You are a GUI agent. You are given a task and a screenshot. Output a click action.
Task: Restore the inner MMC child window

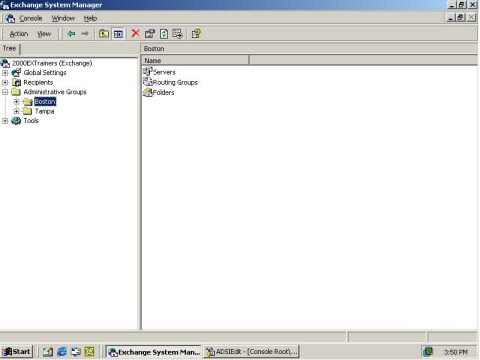point(461,18)
